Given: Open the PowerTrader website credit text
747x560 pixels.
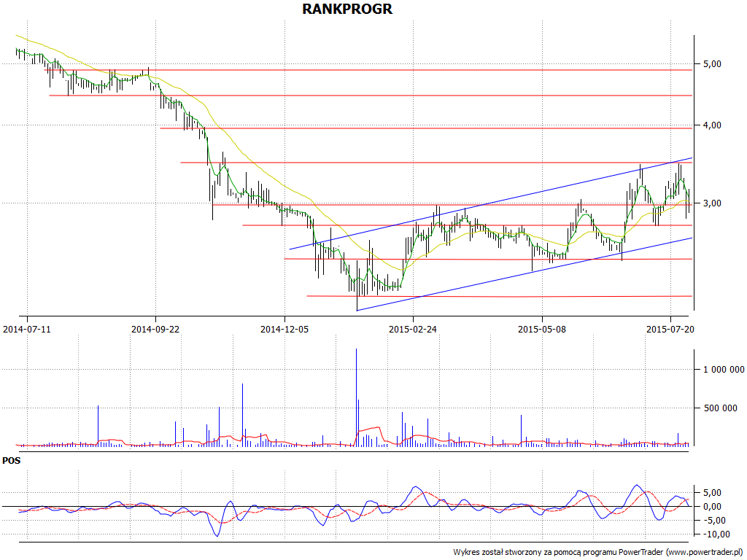Looking at the screenshot, I should pyautogui.click(x=597, y=553).
